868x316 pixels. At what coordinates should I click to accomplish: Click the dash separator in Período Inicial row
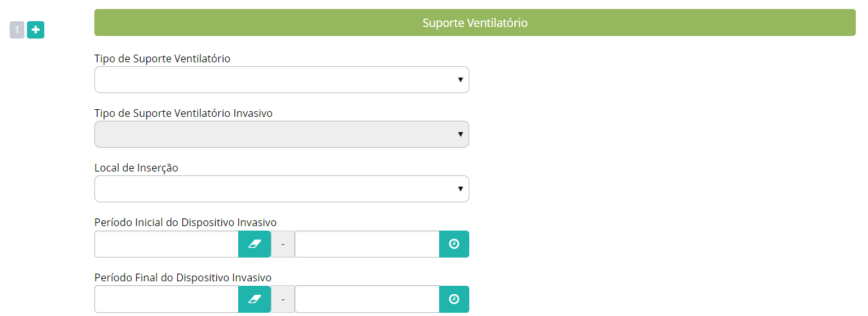click(282, 244)
